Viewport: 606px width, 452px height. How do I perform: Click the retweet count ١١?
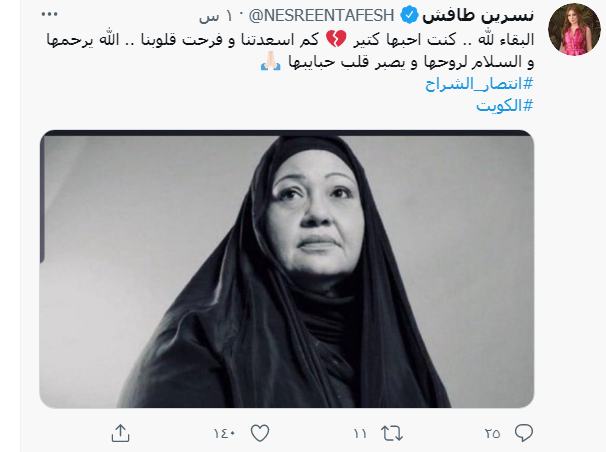[360, 433]
